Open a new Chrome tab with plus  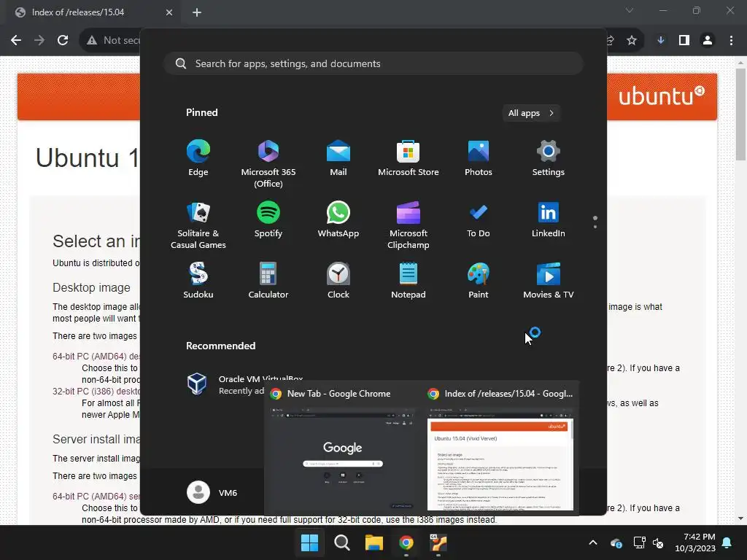point(197,12)
